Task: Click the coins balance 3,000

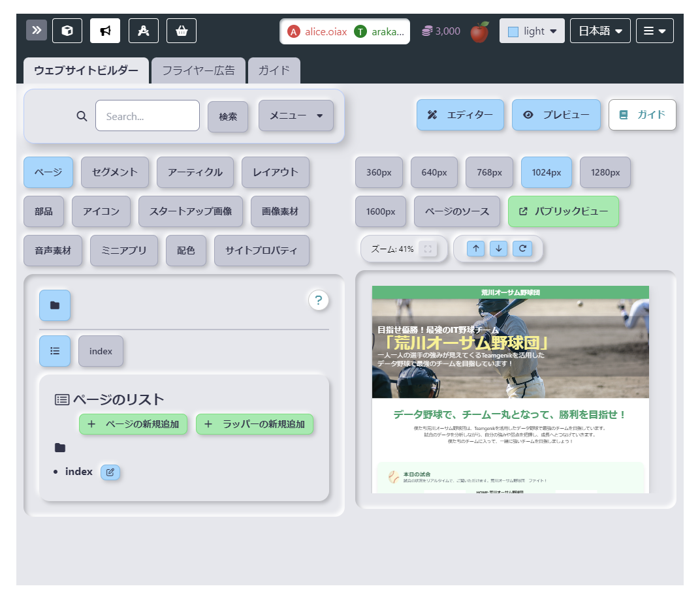Action: (x=441, y=31)
